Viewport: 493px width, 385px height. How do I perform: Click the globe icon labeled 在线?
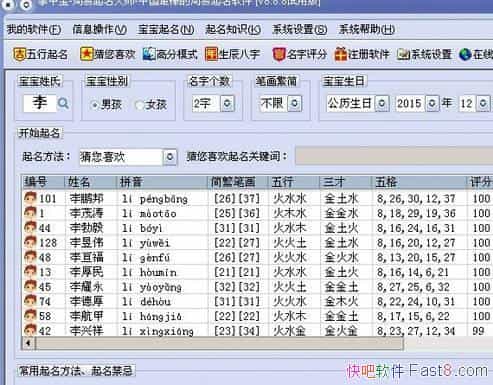click(465, 54)
